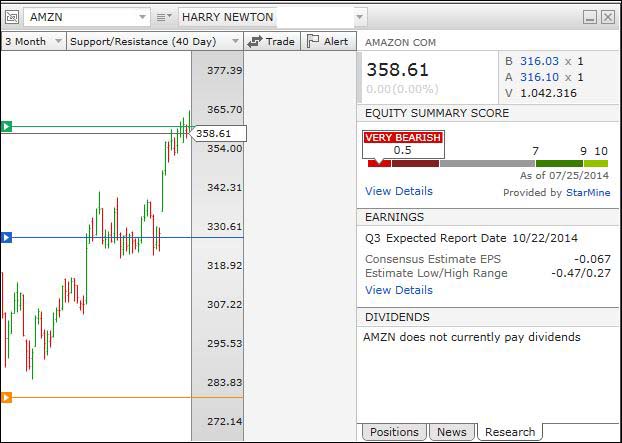The image size is (622, 443).
Task: Minimize the chart window
Action: (x=590, y=17)
